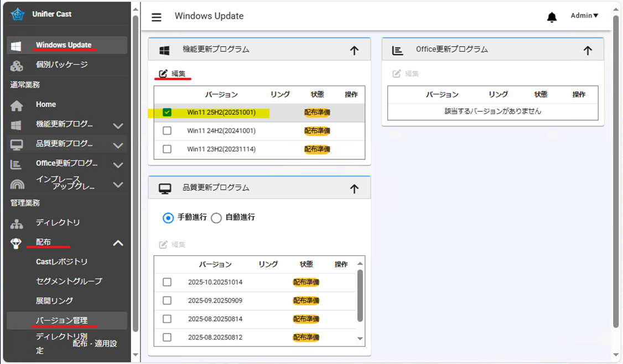The width and height of the screenshot is (623, 364).
Task: Uncheck the Win11 25H2(20251001) checkbox
Action: coord(167,112)
